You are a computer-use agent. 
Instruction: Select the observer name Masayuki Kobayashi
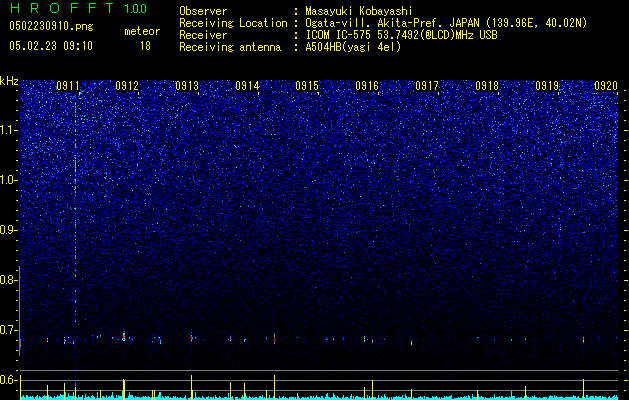359,11
